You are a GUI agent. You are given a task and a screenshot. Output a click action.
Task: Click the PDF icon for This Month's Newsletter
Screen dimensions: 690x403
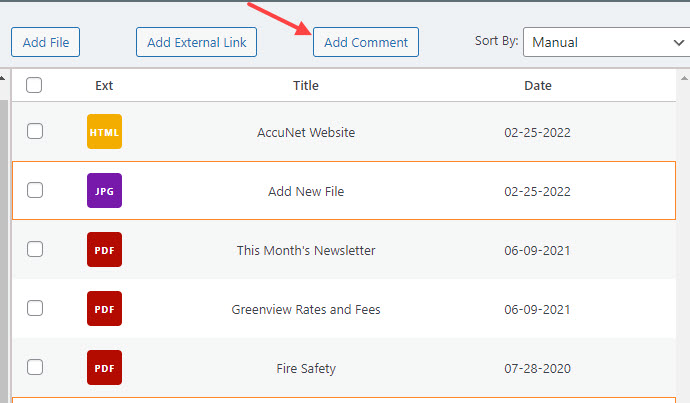pos(104,249)
